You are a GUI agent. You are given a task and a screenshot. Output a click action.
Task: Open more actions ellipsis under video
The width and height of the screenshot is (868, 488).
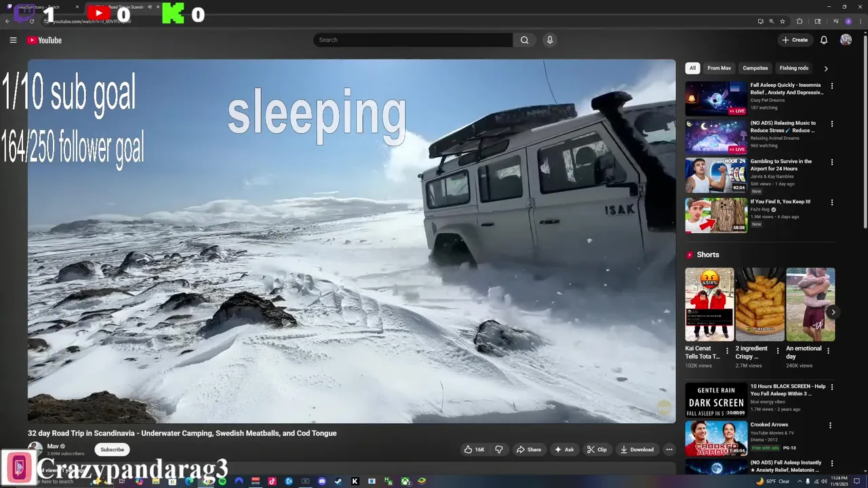point(669,449)
